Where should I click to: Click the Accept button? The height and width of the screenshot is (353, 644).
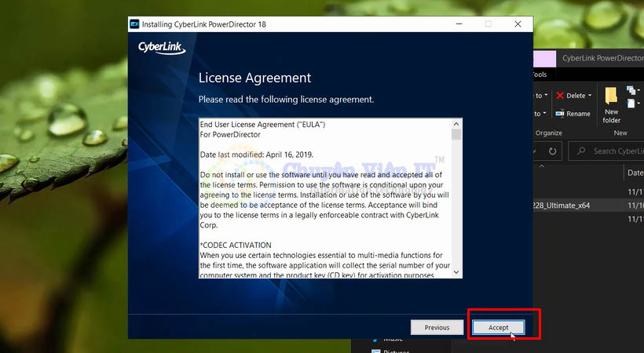point(498,327)
